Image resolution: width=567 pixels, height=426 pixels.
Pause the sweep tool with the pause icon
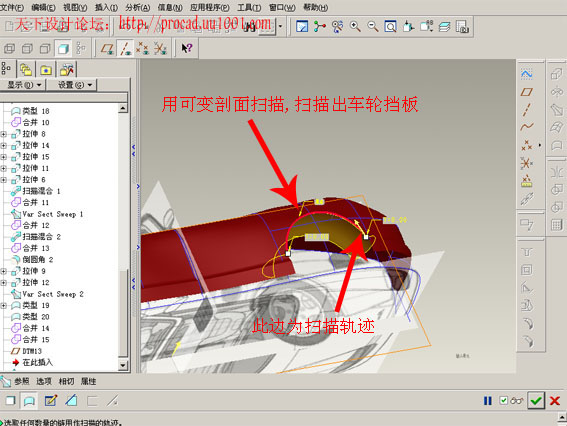488,401
